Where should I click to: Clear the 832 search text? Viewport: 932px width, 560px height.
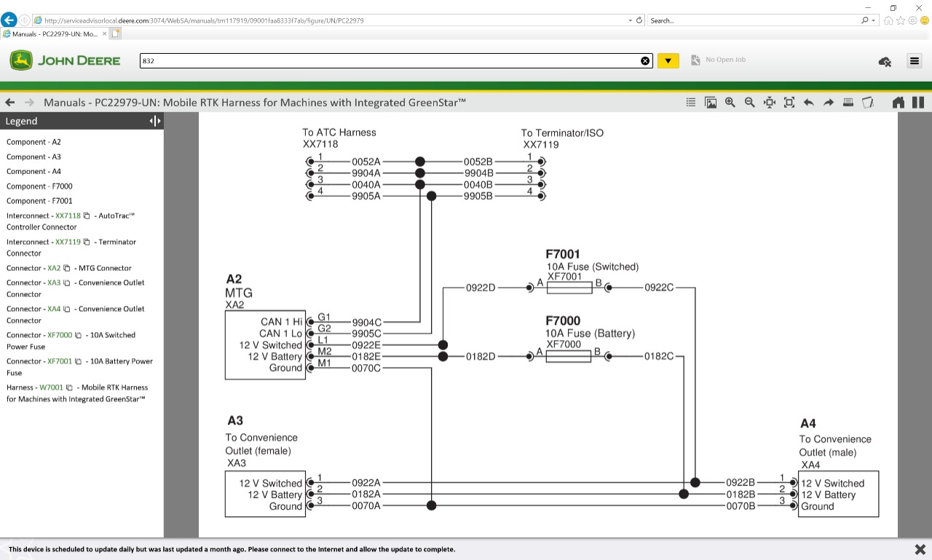click(x=645, y=60)
